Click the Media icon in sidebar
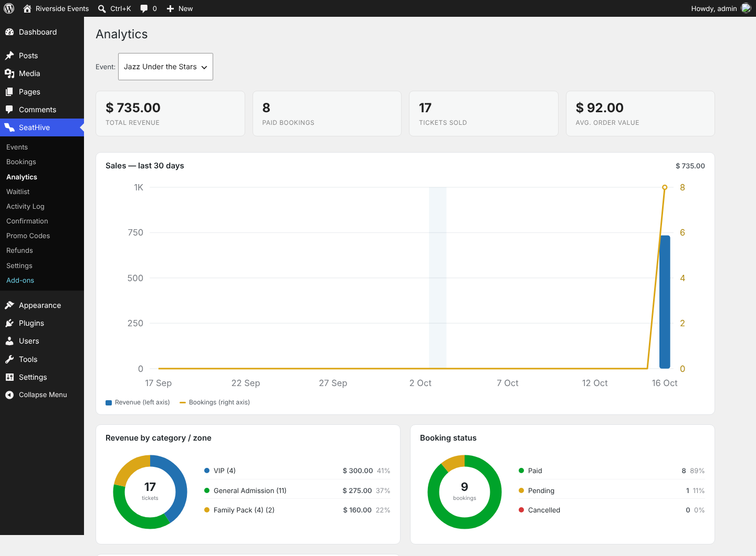This screenshot has height=556, width=756. coord(9,73)
